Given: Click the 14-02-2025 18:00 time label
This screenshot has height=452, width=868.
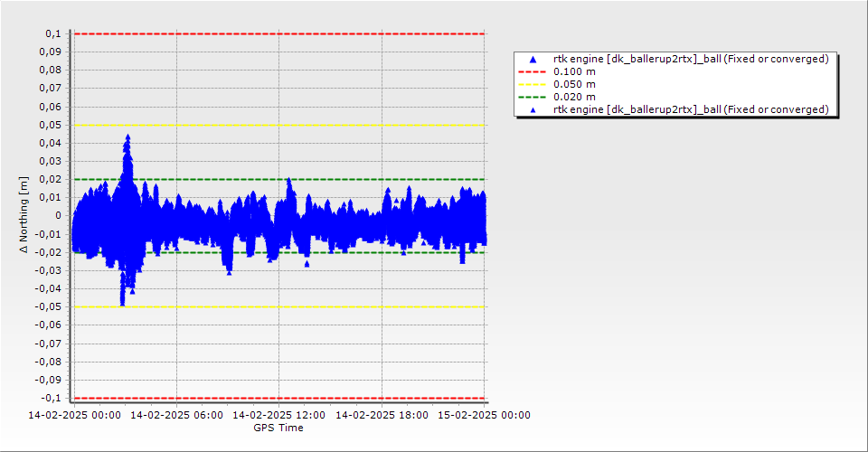Looking at the screenshot, I should pyautogui.click(x=382, y=415).
